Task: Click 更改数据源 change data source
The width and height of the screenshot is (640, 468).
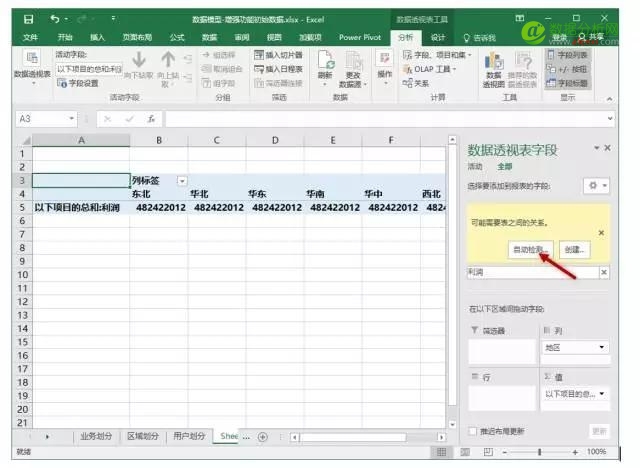Action: pos(353,69)
